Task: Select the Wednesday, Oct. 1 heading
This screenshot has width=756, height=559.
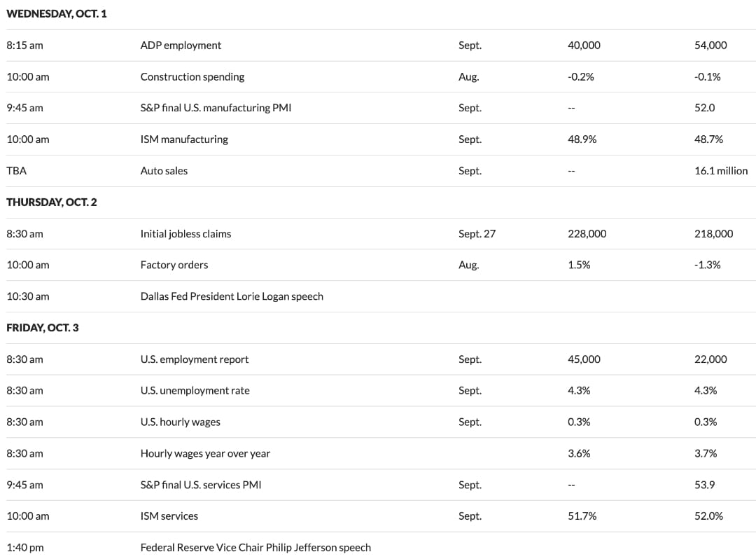Action: point(57,13)
